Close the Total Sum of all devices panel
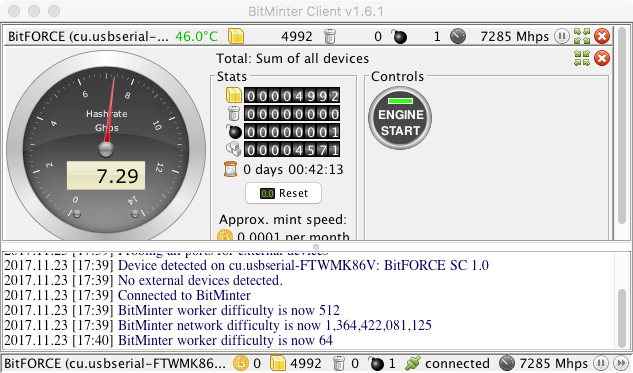Screen dimensions: 633x373 coord(602,58)
